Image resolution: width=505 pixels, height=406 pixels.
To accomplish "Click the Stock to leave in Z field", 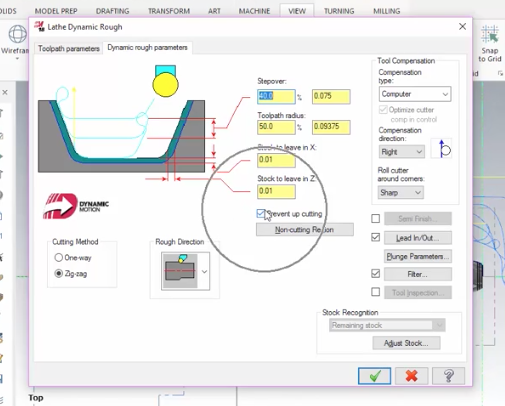I will (276, 191).
